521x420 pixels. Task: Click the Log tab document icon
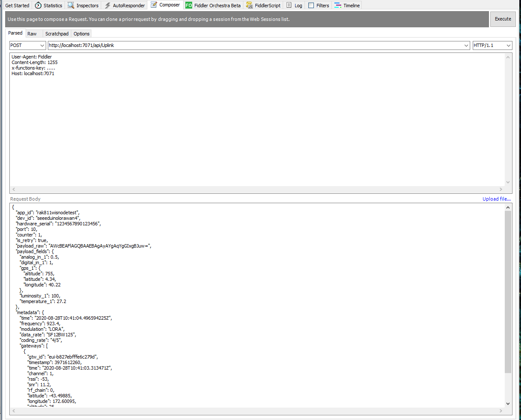[x=289, y=6]
